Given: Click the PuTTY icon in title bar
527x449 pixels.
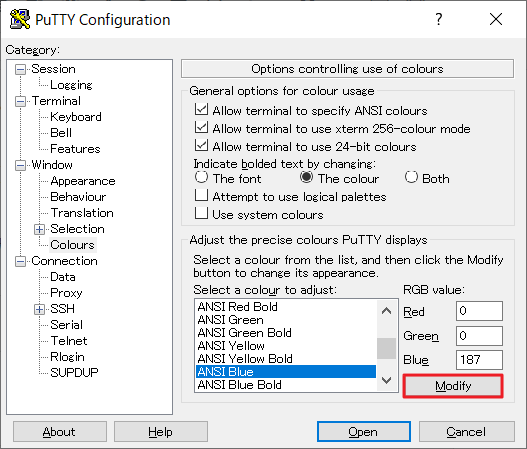Looking at the screenshot, I should click(19, 19).
